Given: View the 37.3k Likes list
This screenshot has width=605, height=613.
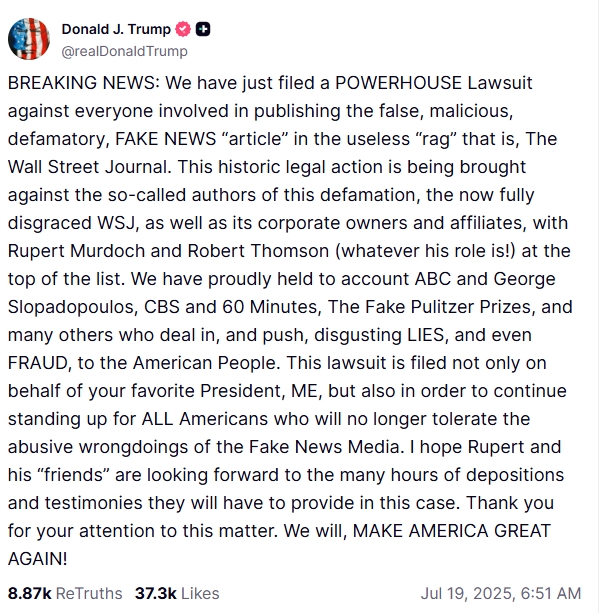Looking at the screenshot, I should (x=177, y=593).
